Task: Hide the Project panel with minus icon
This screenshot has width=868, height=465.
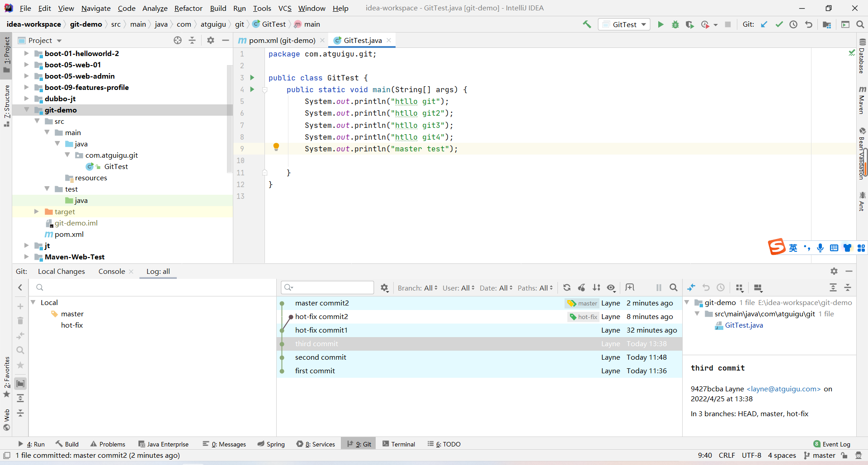Action: pyautogui.click(x=226, y=40)
